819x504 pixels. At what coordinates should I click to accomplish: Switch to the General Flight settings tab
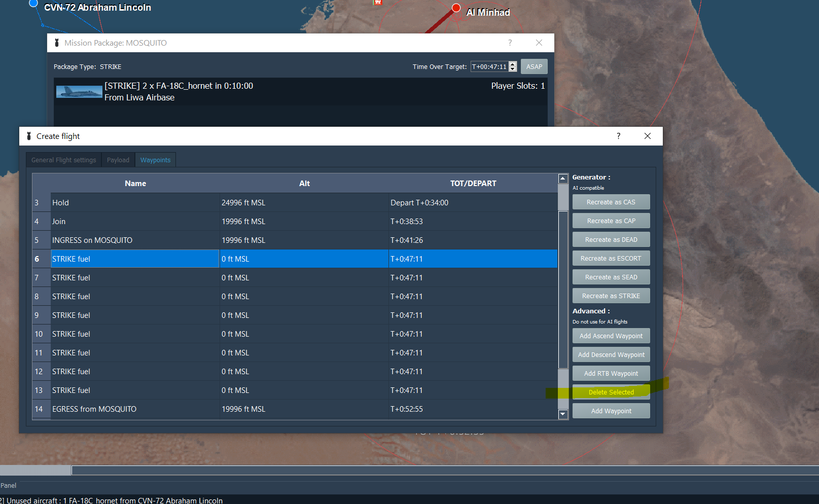pyautogui.click(x=63, y=160)
